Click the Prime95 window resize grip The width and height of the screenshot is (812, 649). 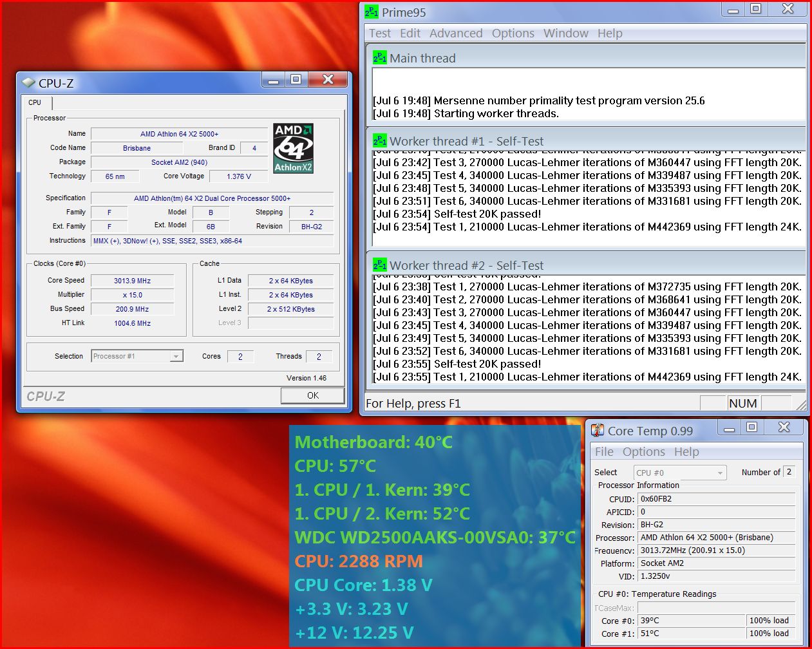[x=801, y=405]
